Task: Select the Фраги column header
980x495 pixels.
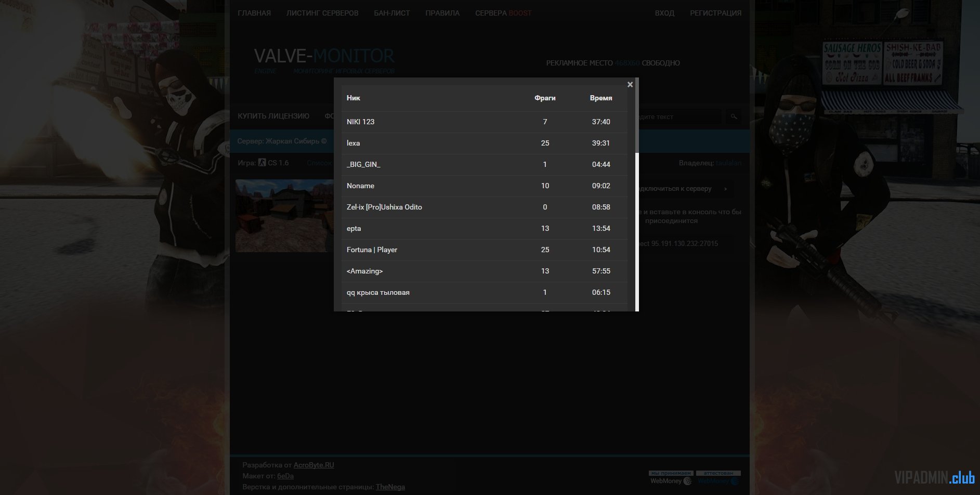Action: click(x=545, y=98)
